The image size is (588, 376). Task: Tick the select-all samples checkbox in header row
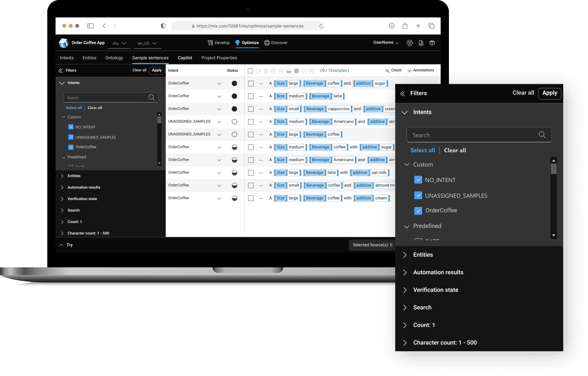pos(250,71)
